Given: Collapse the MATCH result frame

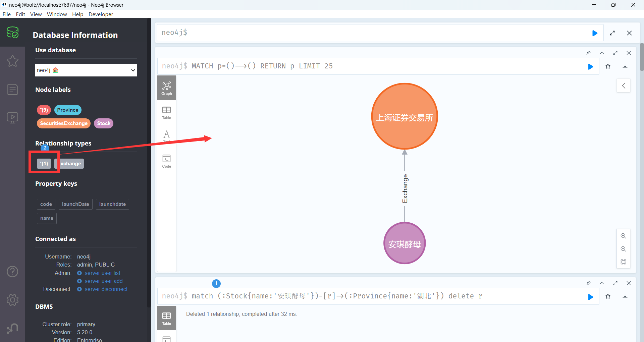Looking at the screenshot, I should (602, 53).
